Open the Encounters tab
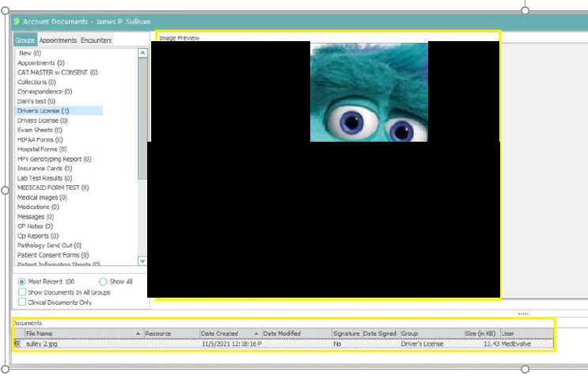The image size is (588, 376). coord(96,40)
